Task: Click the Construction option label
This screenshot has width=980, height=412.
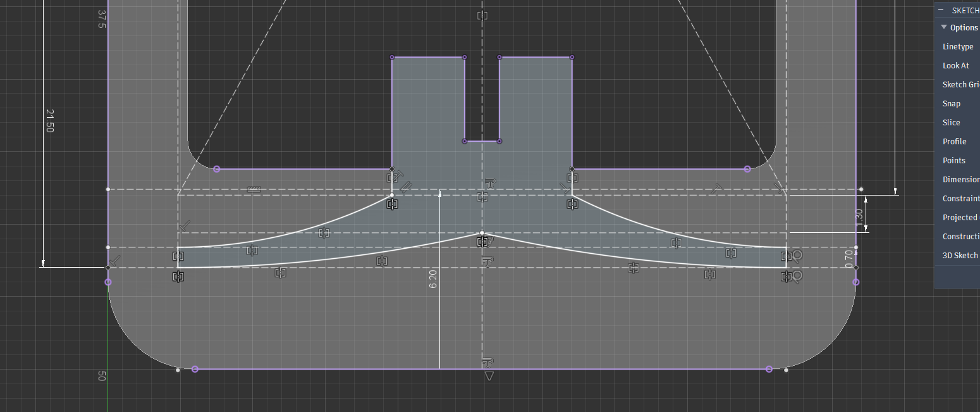Action: pyautogui.click(x=961, y=237)
